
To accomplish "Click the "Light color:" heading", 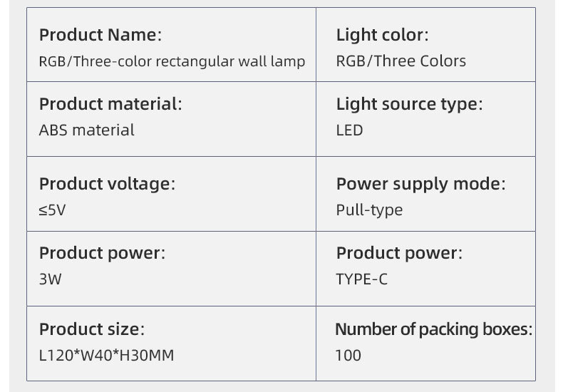I will click(382, 35).
